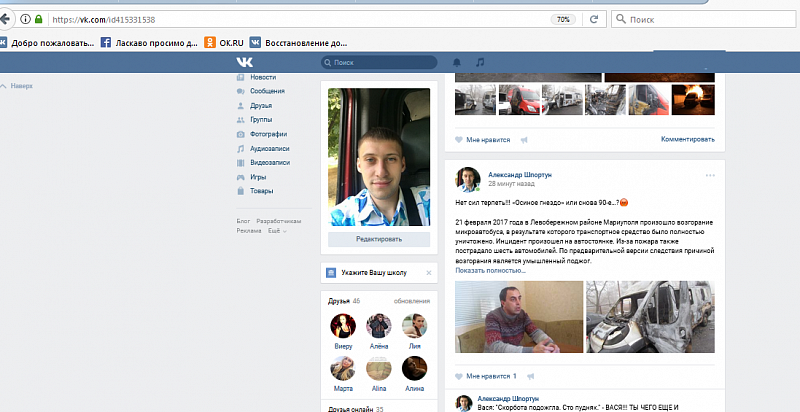The width and height of the screenshot is (800, 412).
Task: Open friend Лия's avatar
Action: pos(414,326)
